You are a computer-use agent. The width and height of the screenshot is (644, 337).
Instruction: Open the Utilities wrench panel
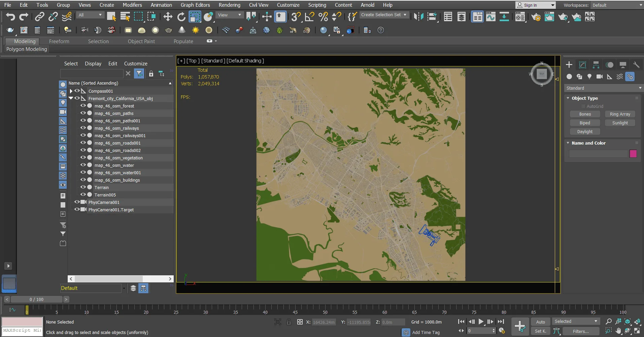[636, 65]
